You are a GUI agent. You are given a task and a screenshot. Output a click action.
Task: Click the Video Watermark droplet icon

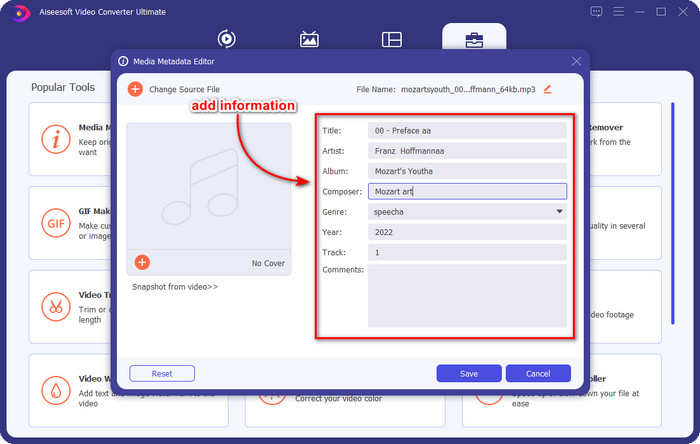point(56,390)
